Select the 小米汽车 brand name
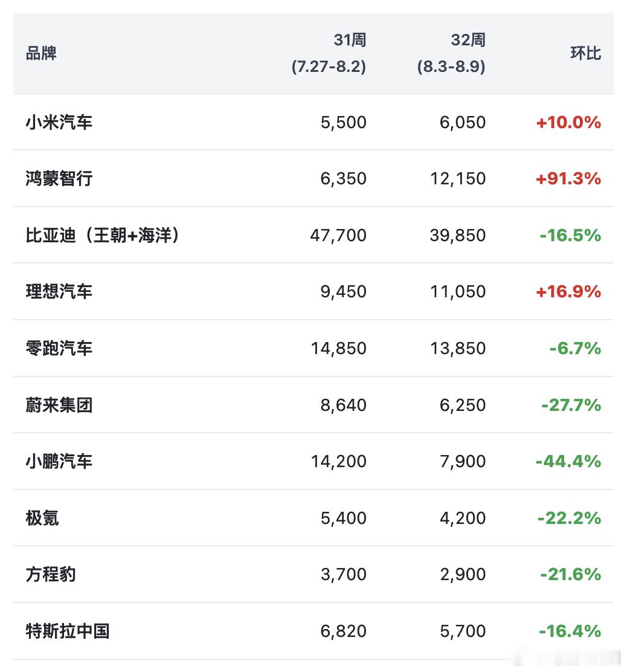The width and height of the screenshot is (627, 672). click(x=59, y=122)
